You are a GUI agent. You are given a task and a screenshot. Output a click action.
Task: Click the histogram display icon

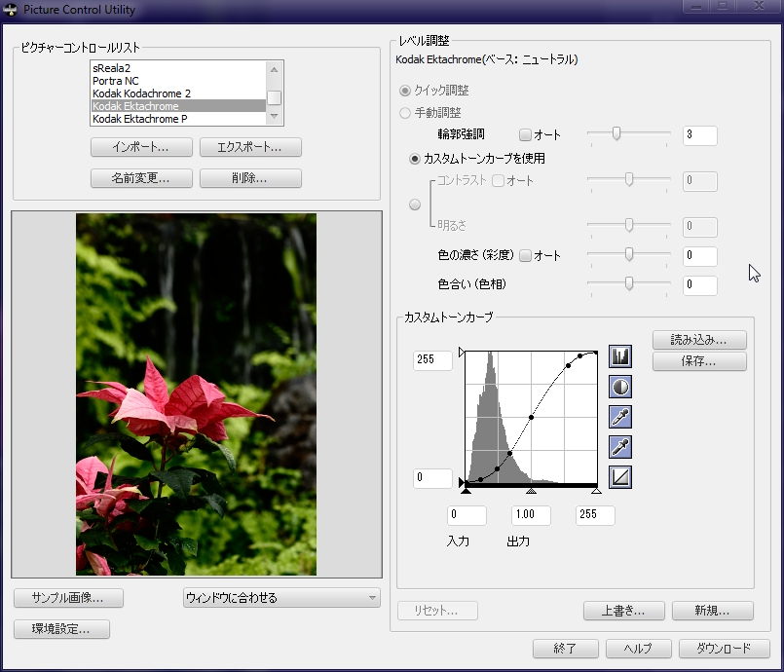click(x=620, y=356)
